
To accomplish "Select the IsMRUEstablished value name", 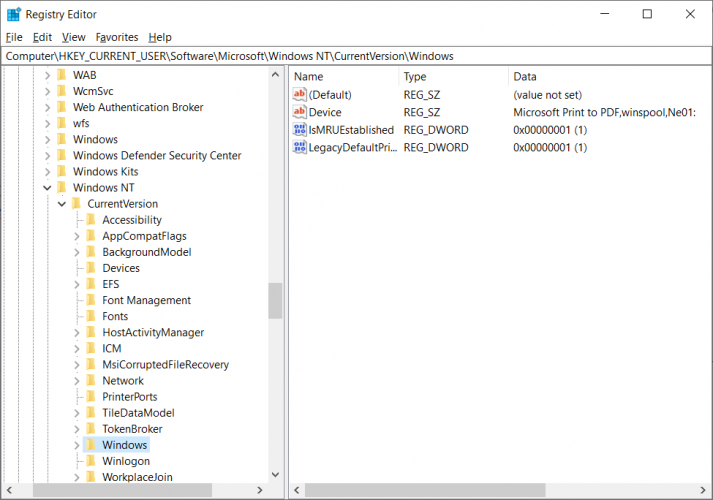I will [x=351, y=130].
